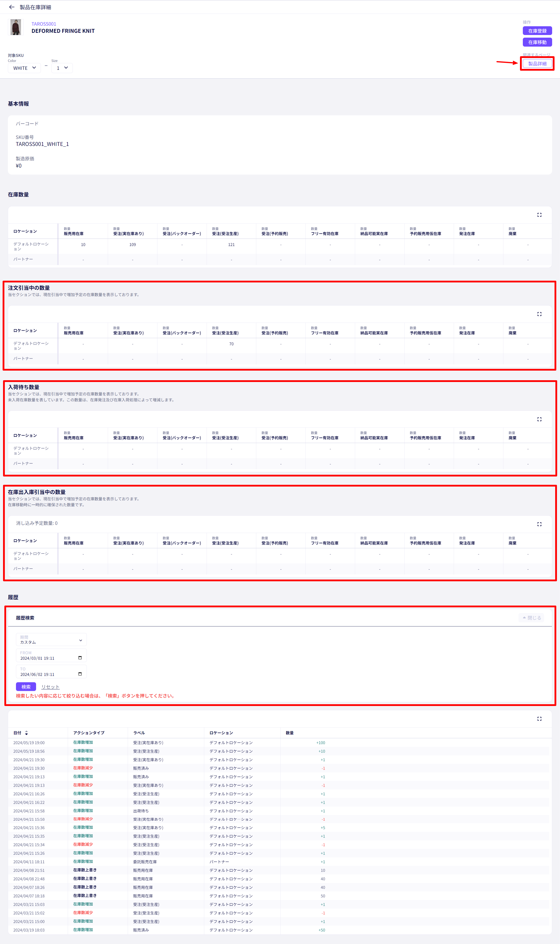Expand the 履歴 history table to fullscreen
The height and width of the screenshot is (944, 560).
tap(539, 719)
